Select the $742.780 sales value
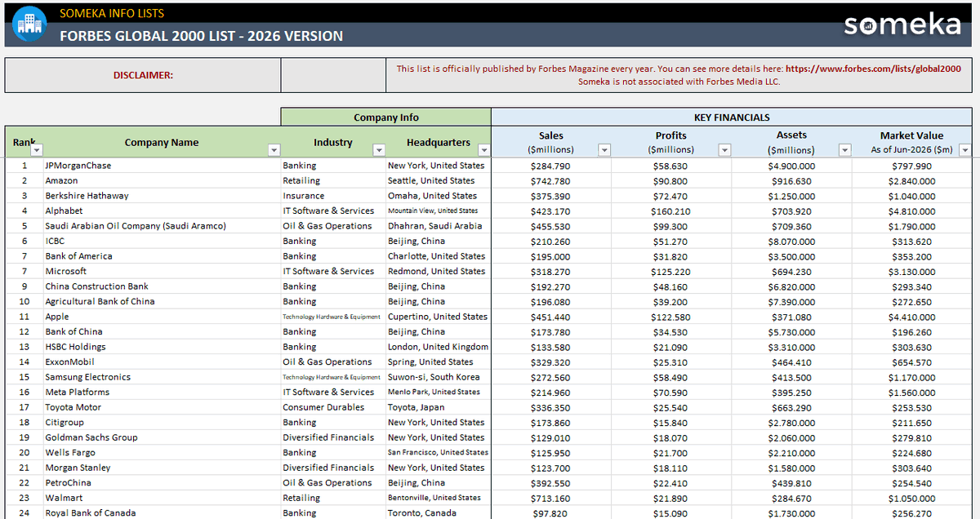Image resolution: width=980 pixels, height=519 pixels. pos(551,180)
